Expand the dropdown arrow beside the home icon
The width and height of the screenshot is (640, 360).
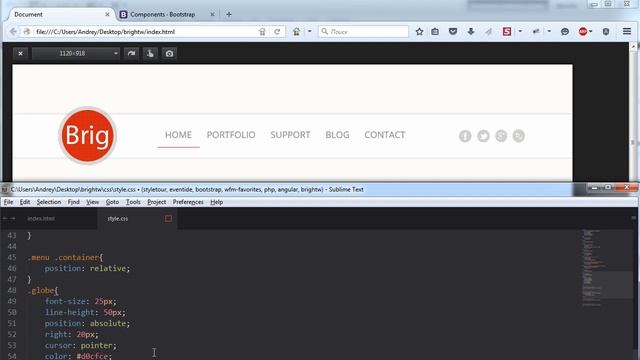click(x=309, y=31)
